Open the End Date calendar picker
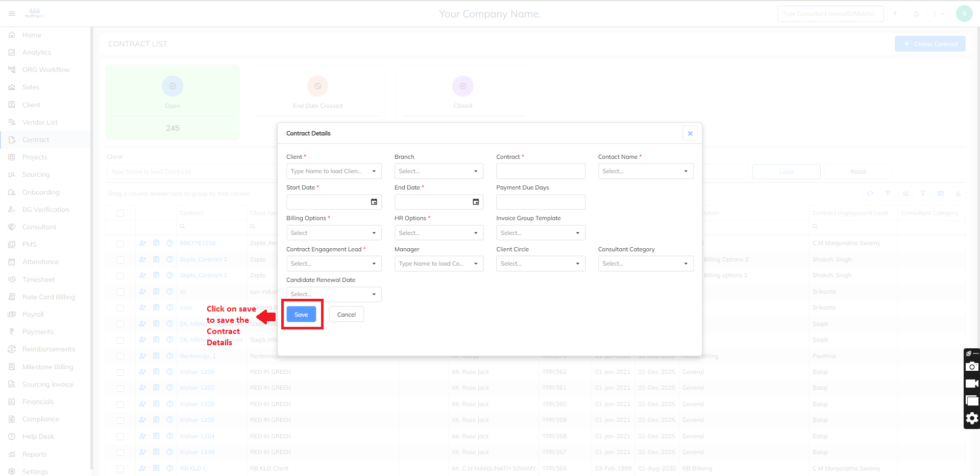The height and width of the screenshot is (476, 980). pyautogui.click(x=476, y=202)
